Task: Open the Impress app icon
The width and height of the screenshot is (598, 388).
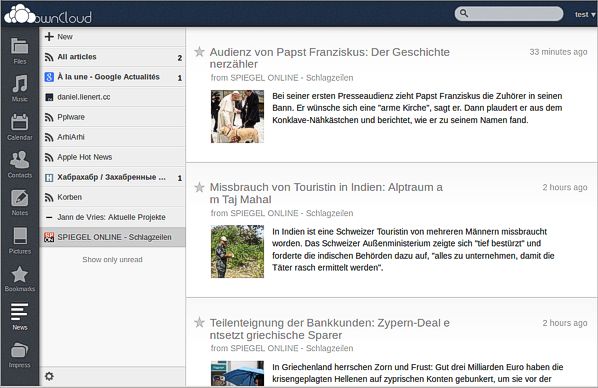Action: [x=19, y=350]
